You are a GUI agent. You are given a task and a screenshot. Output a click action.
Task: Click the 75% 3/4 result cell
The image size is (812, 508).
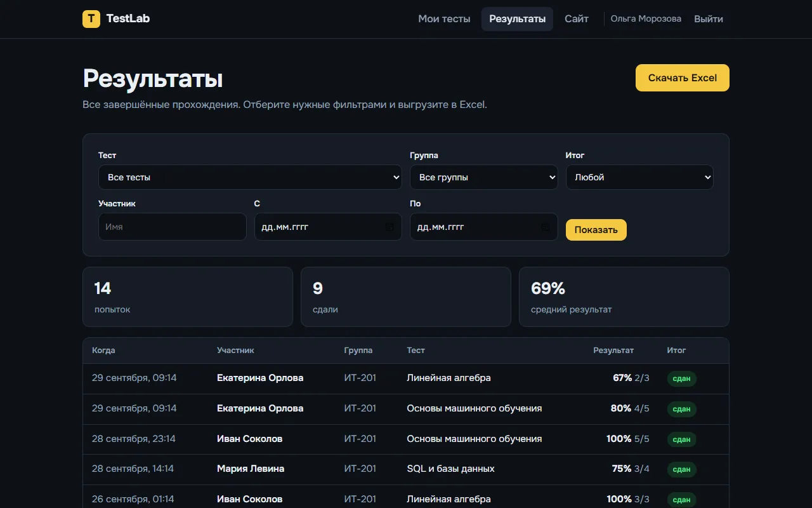(631, 469)
